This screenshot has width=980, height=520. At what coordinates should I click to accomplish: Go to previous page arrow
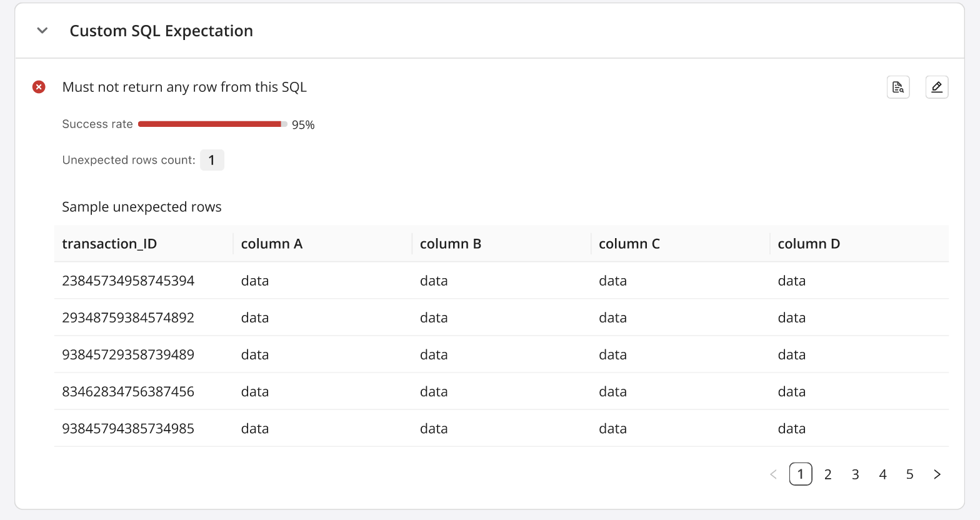coord(773,474)
